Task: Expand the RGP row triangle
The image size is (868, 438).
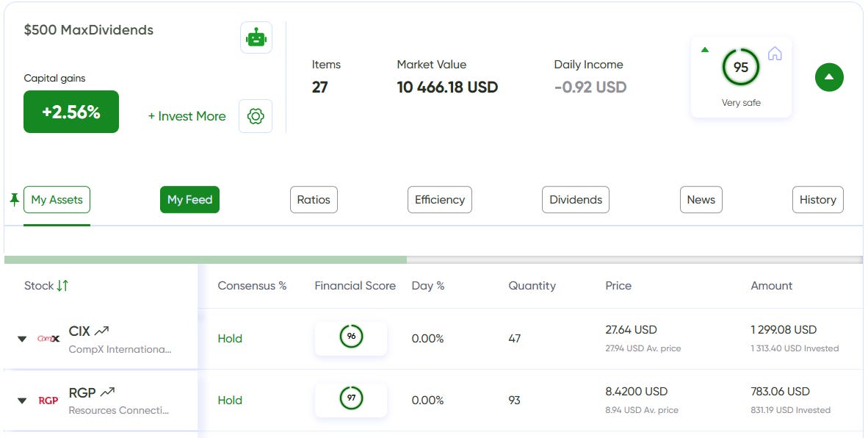Action: pos(22,401)
